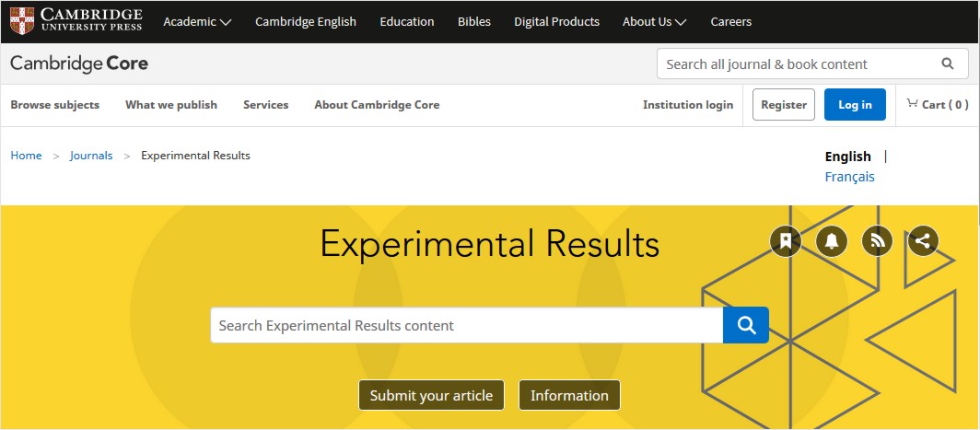This screenshot has width=980, height=430.
Task: Expand the About Us dropdown
Action: [x=654, y=22]
